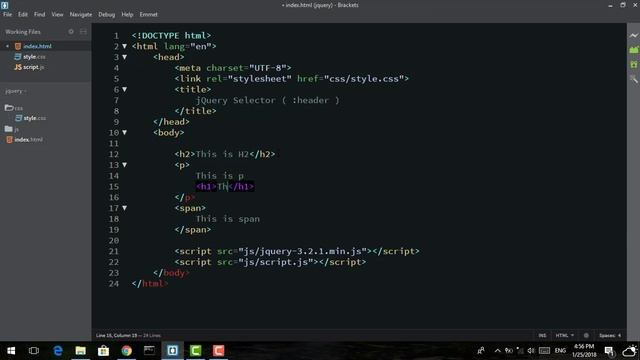Collapse the p tag fold on line 13

pos(124,165)
